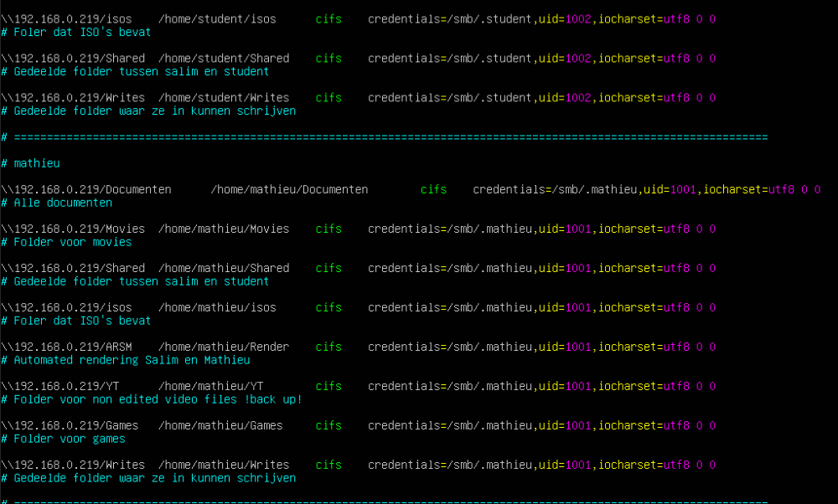Click iocharset=utf8 on the student isos line
This screenshot has width=838, height=504.
644,19
